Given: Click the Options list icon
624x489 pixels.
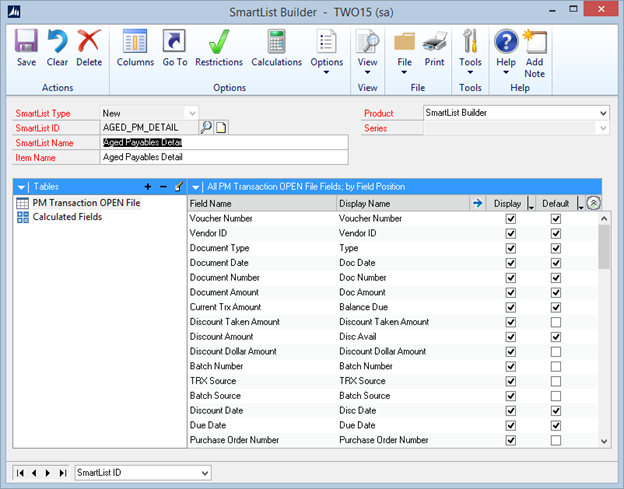Looking at the screenshot, I should 326,41.
